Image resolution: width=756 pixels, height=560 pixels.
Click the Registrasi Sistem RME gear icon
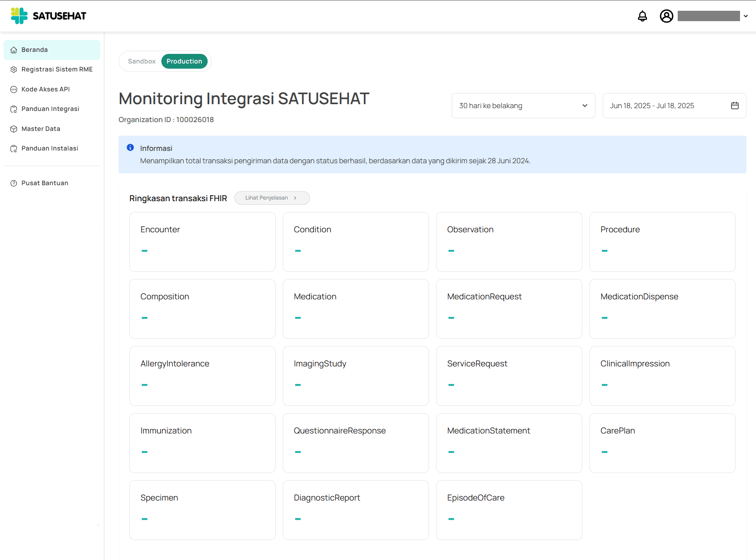coord(14,69)
